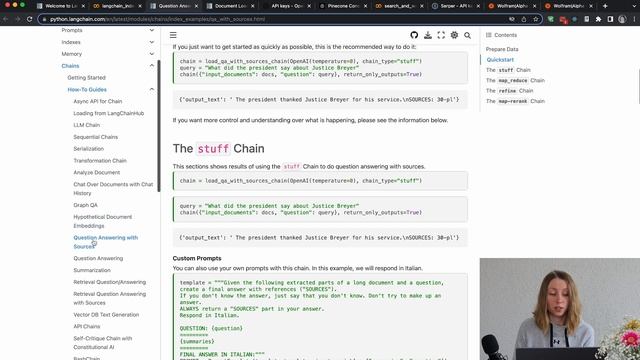The width and height of the screenshot is (640, 360).
Task: Open the red extension icon with badge
Action: tap(563, 20)
